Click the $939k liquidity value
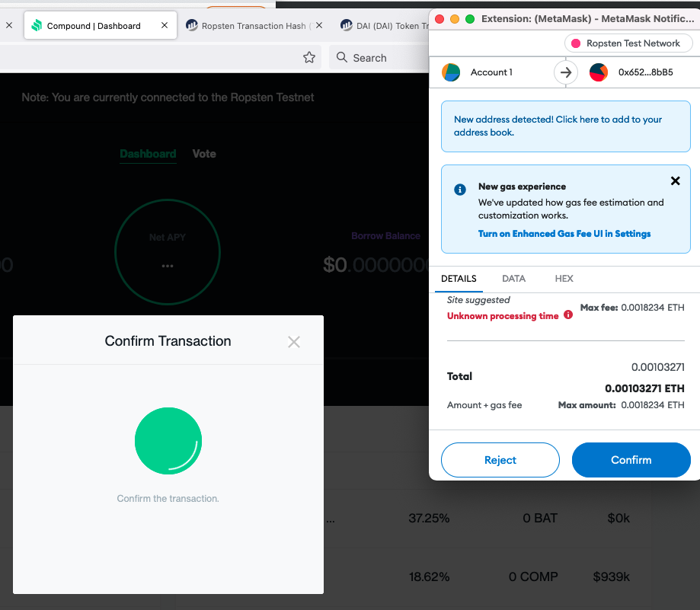 click(611, 577)
